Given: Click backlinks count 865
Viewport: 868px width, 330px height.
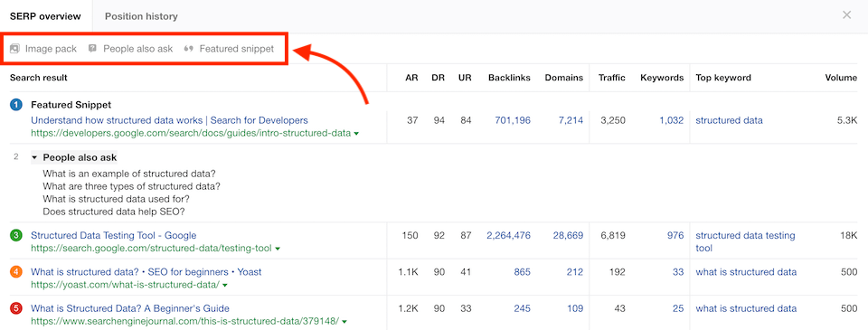Looking at the screenshot, I should click(x=522, y=272).
